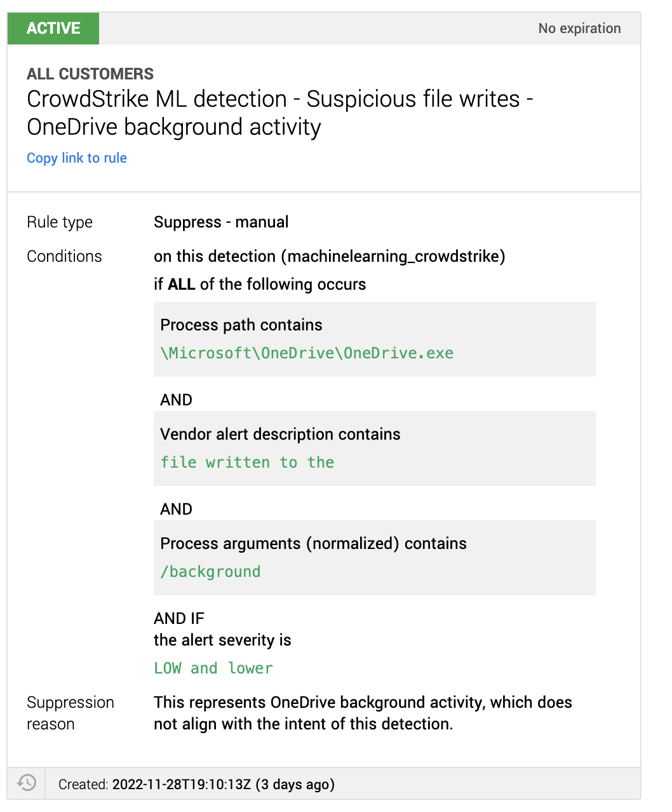Image resolution: width=672 pixels, height=812 pixels.
Task: Click the suppression reason description text
Action: pyautogui.click(x=363, y=713)
